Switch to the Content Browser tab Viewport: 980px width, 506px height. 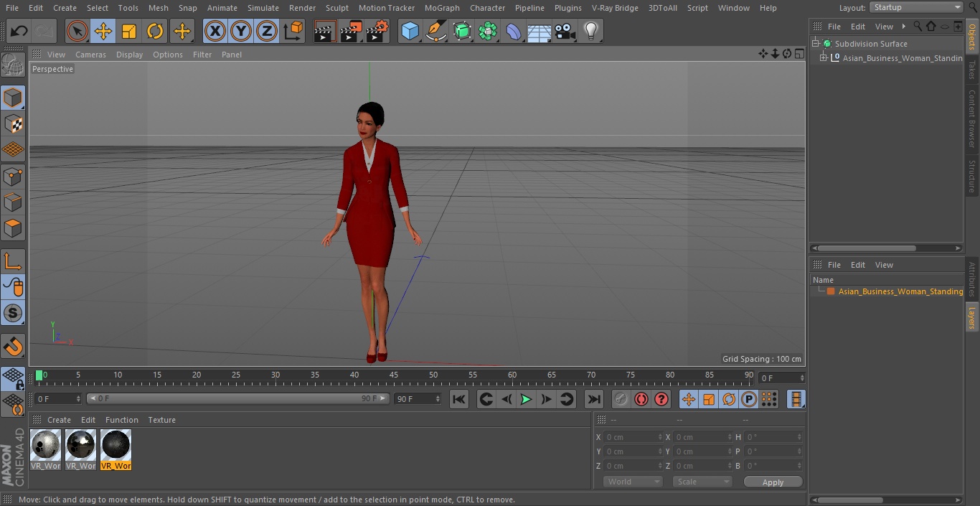972,118
